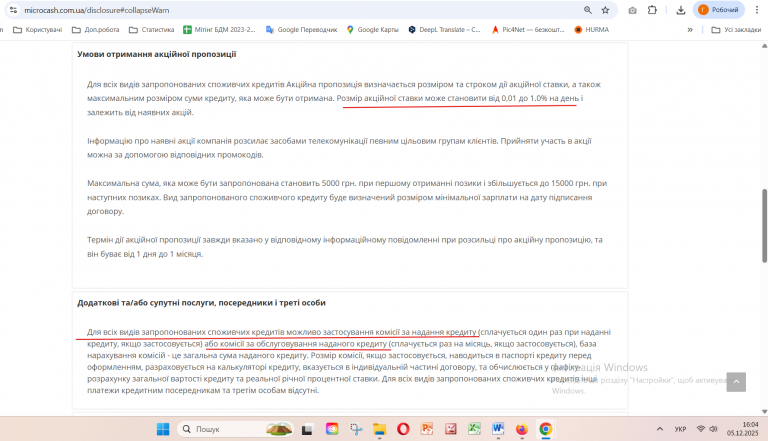The image size is (768, 441).
Task: Open the Користувачі bookmarks folder
Action: click(x=38, y=30)
